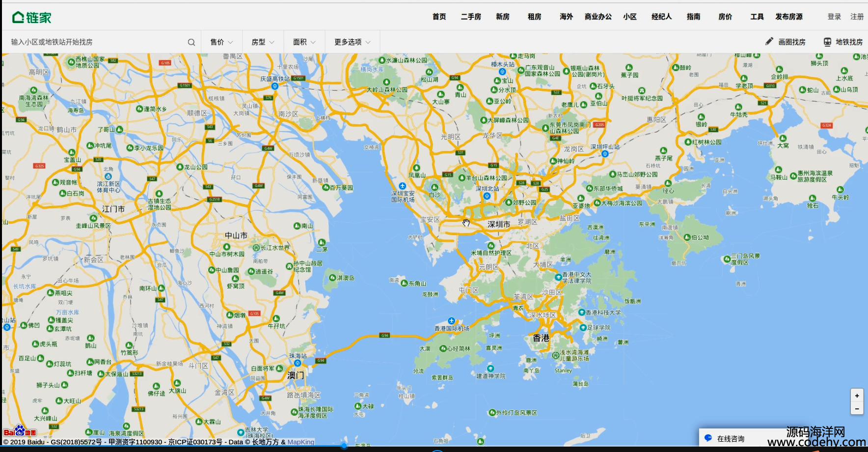Screen dimensions: 868x452
Task: Click the 江门市 city label
Action: click(x=113, y=209)
